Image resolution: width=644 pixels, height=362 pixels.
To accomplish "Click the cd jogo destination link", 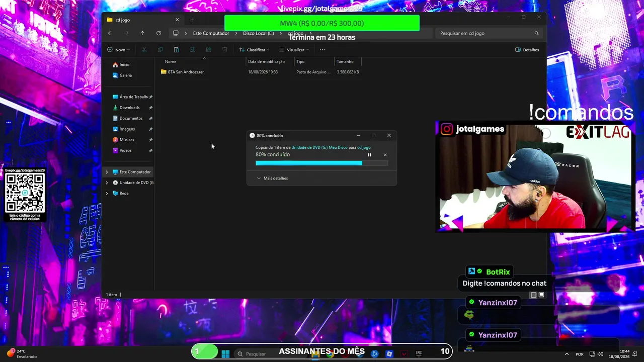I will pos(364,147).
